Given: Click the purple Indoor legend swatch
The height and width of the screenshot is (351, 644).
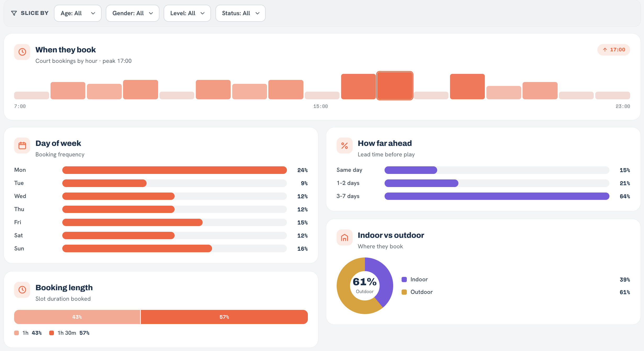Looking at the screenshot, I should pyautogui.click(x=404, y=279).
